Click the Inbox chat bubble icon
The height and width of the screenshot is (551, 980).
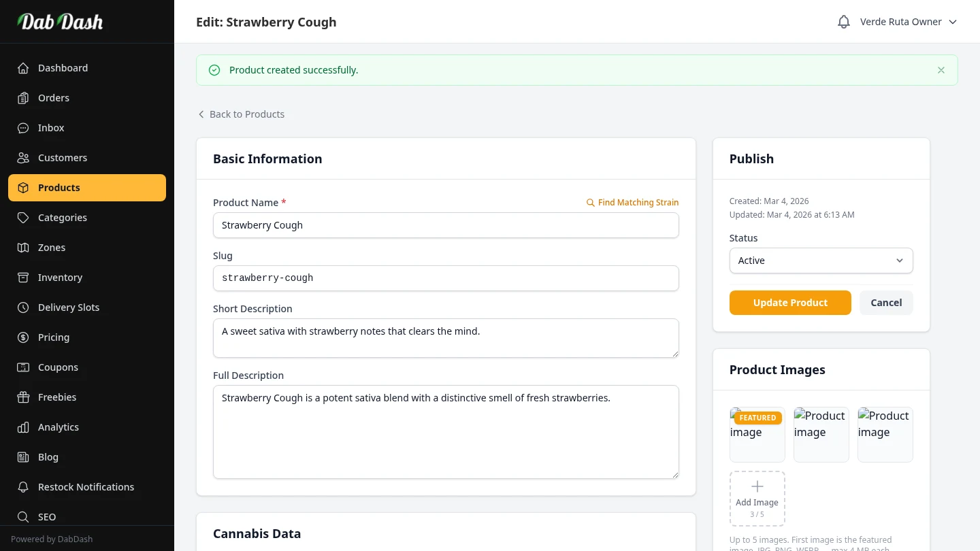click(23, 128)
